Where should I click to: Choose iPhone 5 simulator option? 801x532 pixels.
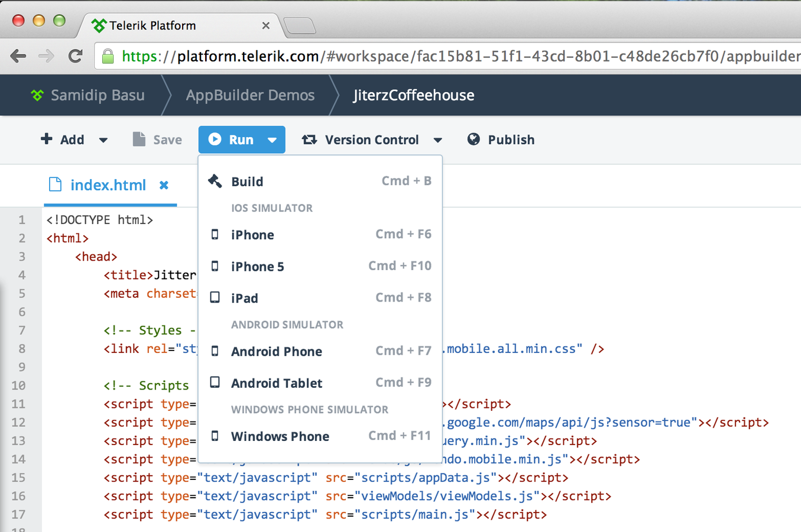click(320, 266)
